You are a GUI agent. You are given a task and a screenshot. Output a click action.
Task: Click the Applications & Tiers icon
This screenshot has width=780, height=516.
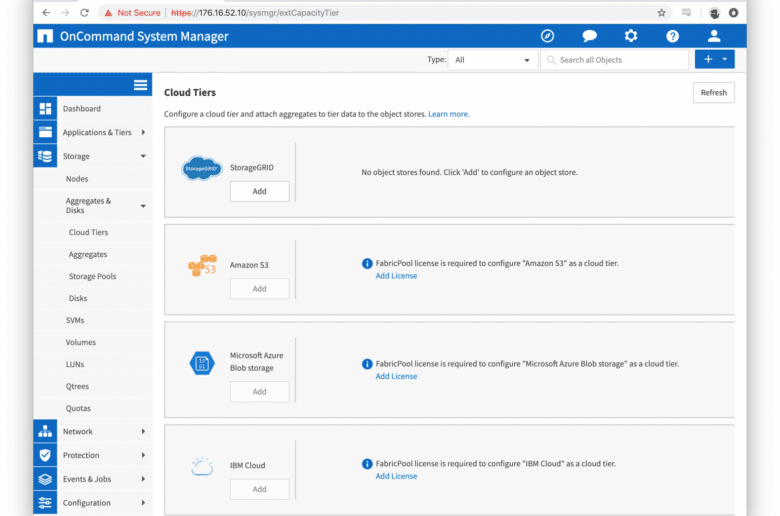point(45,132)
